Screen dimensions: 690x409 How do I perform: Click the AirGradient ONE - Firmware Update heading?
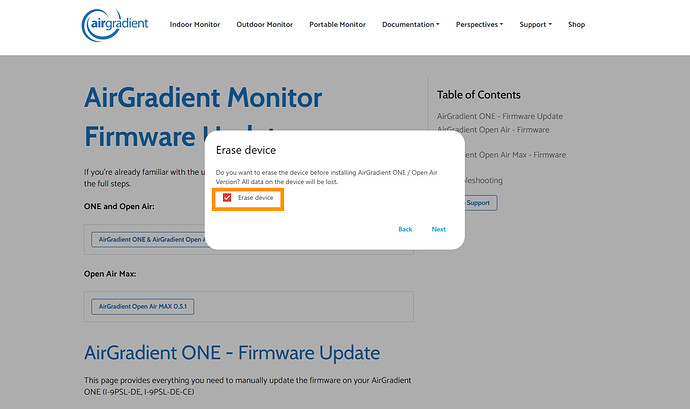click(232, 353)
